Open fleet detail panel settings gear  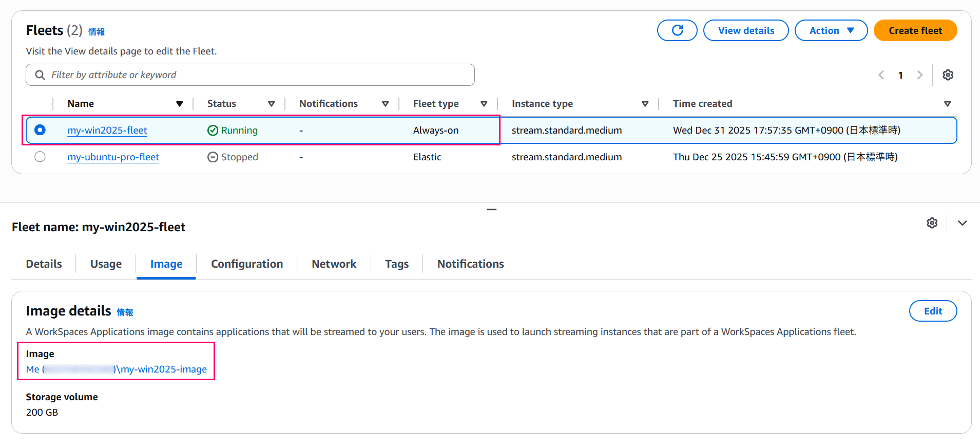point(932,223)
